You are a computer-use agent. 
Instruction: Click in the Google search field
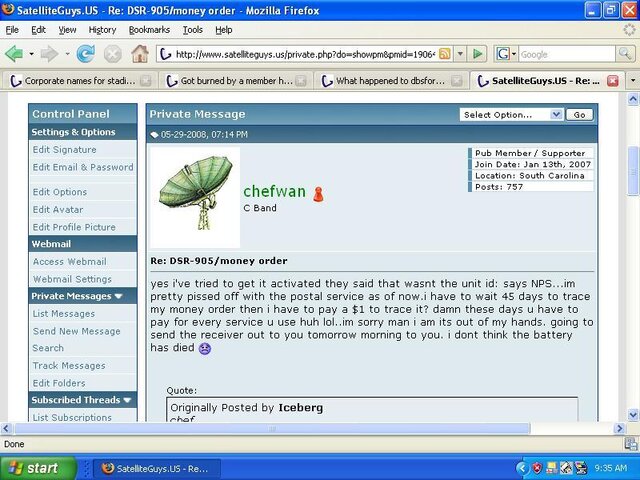coord(567,54)
